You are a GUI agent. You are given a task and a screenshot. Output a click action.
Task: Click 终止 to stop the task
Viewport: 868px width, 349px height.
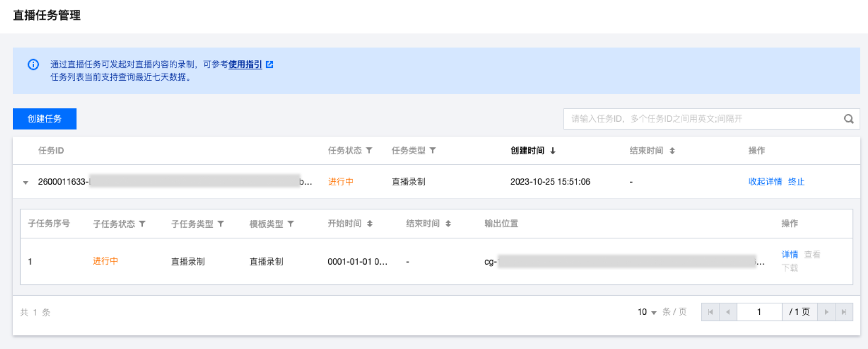[796, 182]
